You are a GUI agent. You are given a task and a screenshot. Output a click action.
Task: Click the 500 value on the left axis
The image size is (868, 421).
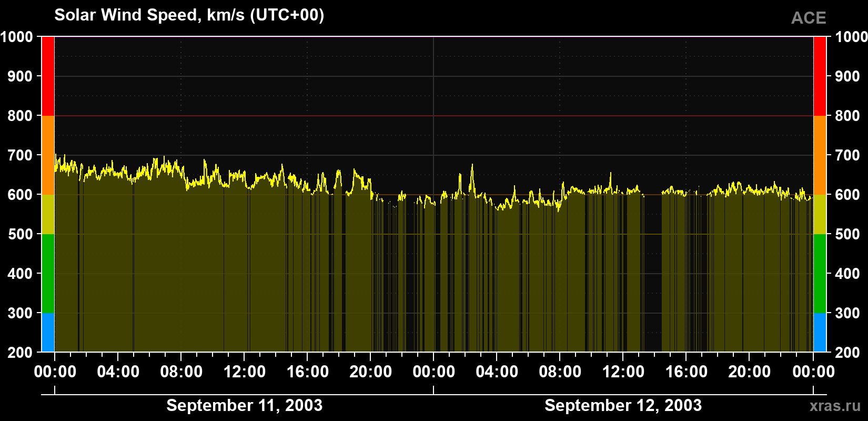coord(21,234)
